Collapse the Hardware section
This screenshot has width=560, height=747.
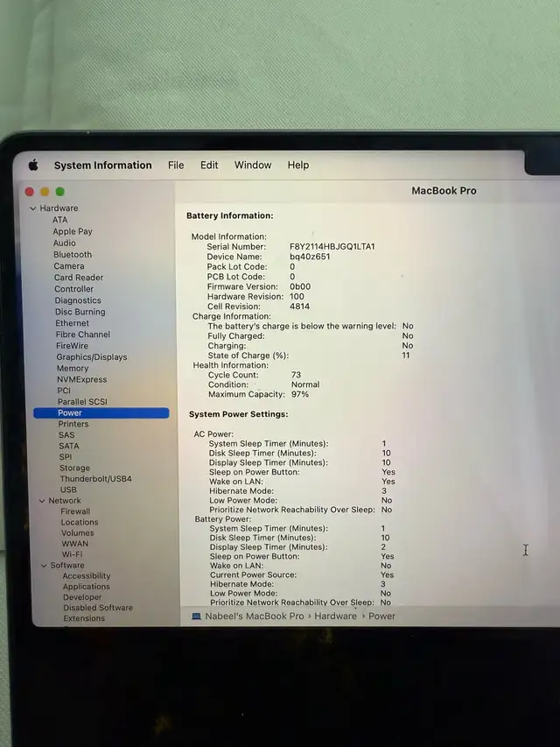click(x=33, y=208)
